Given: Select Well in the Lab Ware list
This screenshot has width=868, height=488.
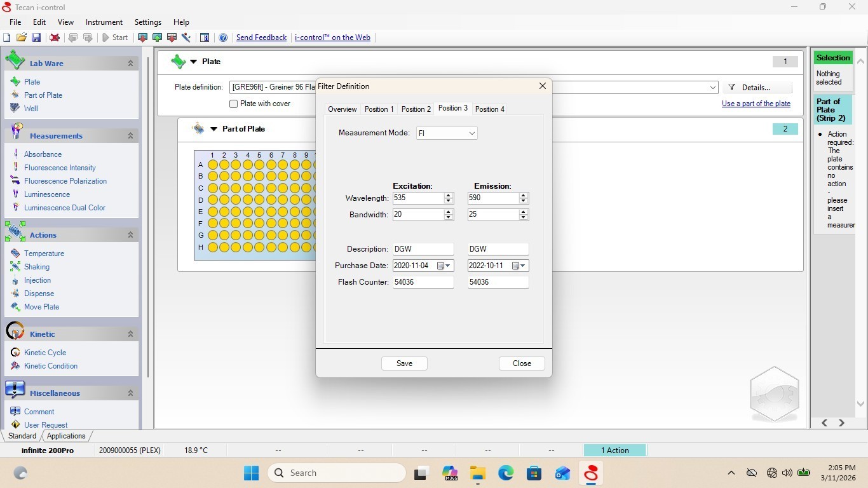Looking at the screenshot, I should point(31,109).
